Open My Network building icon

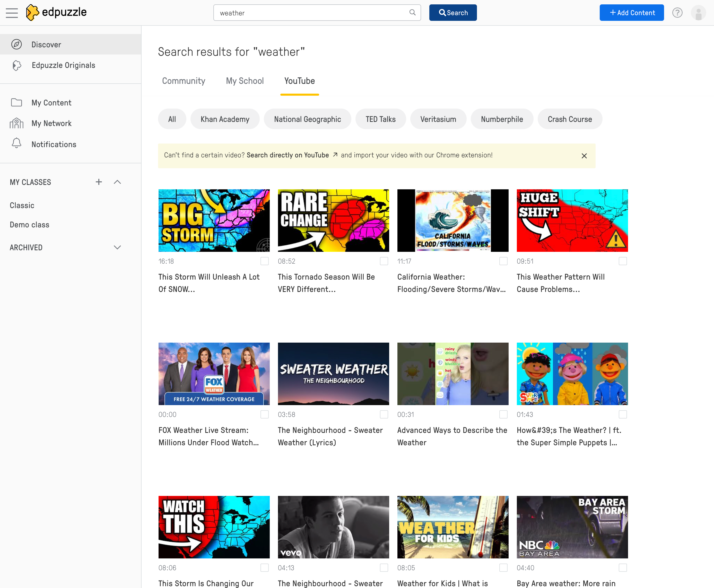click(x=16, y=123)
